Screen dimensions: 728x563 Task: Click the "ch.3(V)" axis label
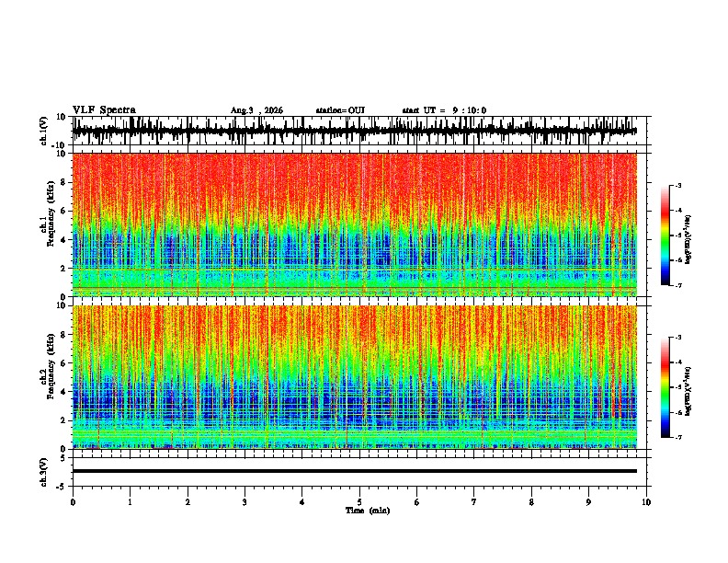point(44,472)
